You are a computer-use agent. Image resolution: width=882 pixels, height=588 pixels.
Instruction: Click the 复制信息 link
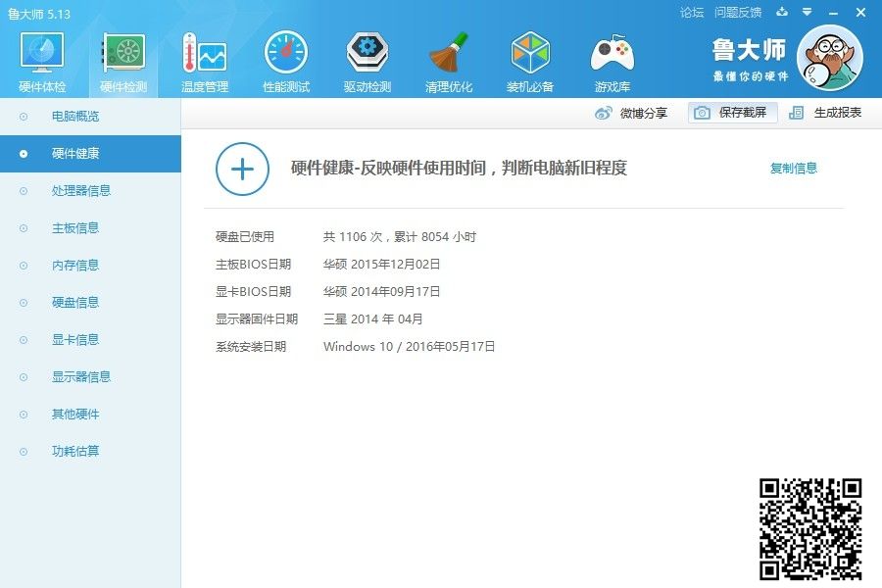click(x=793, y=168)
